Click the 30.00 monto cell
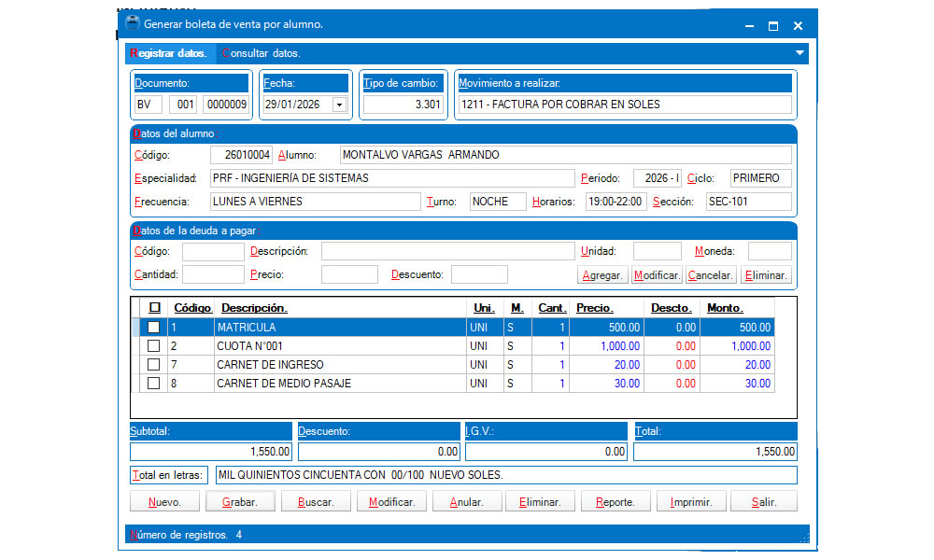The image size is (934, 560). click(x=738, y=384)
